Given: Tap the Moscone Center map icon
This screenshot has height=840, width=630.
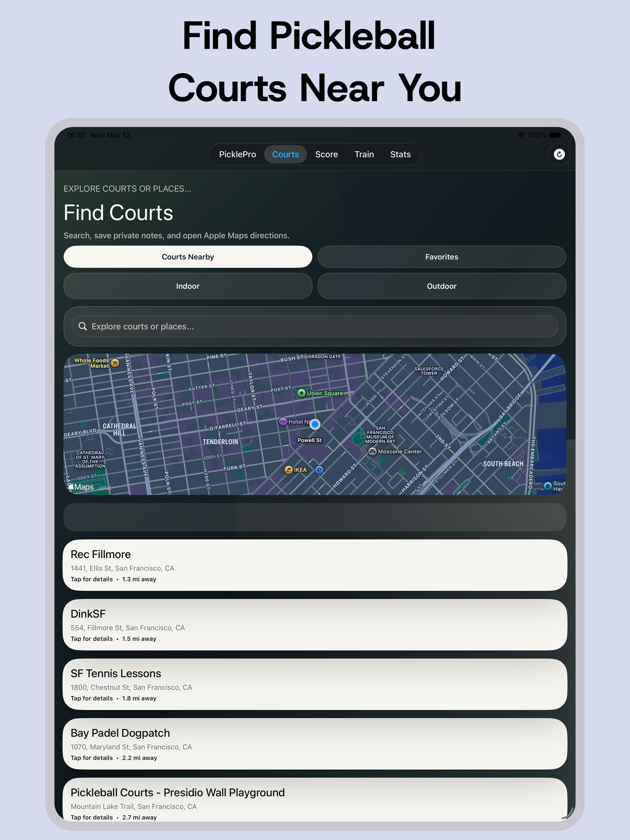Looking at the screenshot, I should (373, 451).
